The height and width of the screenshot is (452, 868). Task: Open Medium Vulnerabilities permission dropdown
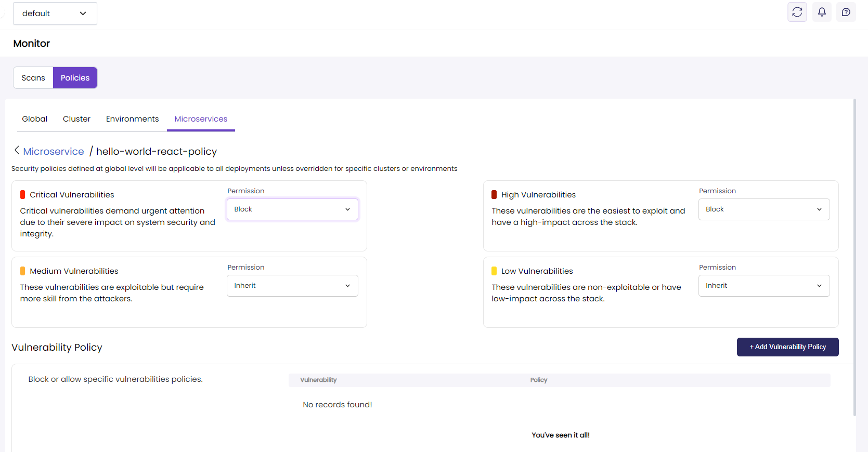click(292, 286)
